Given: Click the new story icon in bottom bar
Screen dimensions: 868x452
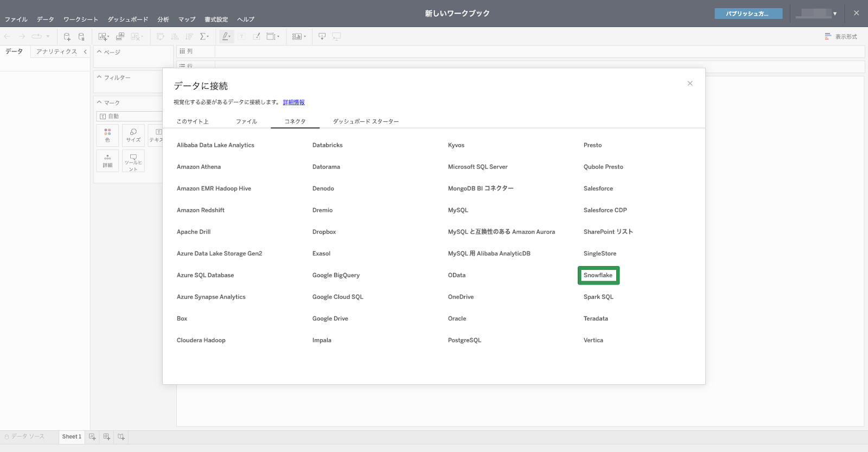Looking at the screenshot, I should pyautogui.click(x=121, y=437).
